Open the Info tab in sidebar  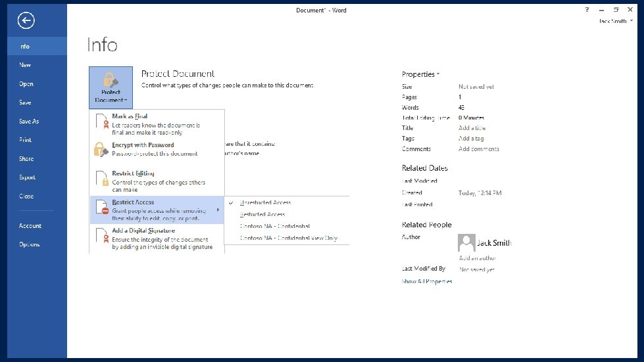click(37, 47)
